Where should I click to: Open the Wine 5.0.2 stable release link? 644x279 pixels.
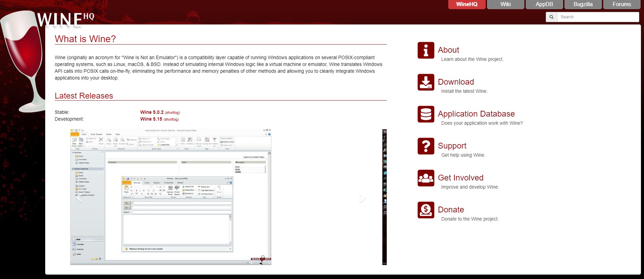tap(152, 112)
